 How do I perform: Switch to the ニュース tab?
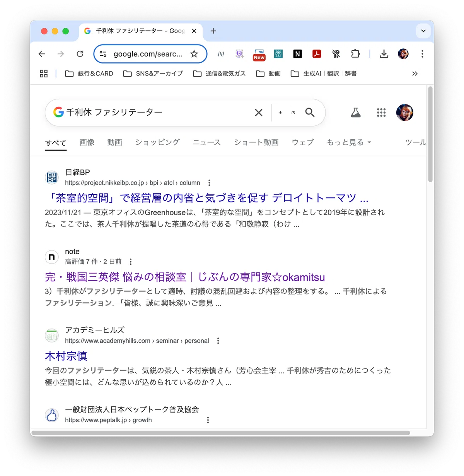207,142
